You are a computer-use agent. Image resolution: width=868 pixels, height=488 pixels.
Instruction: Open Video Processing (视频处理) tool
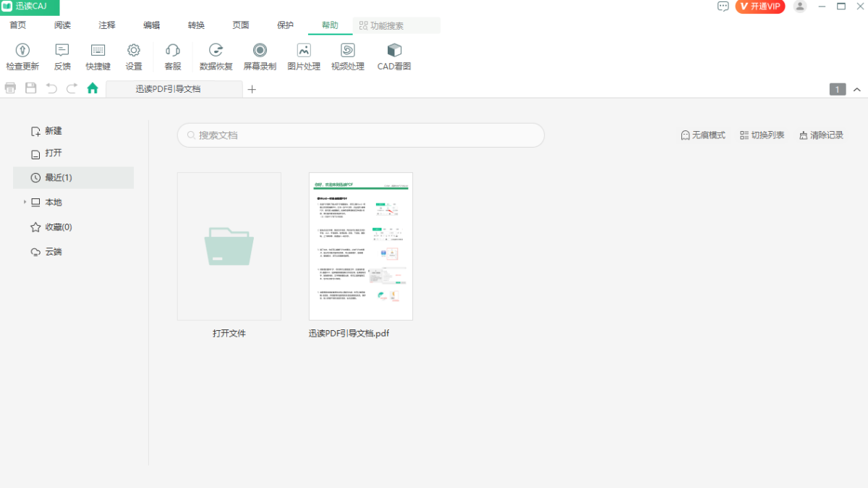(x=348, y=51)
